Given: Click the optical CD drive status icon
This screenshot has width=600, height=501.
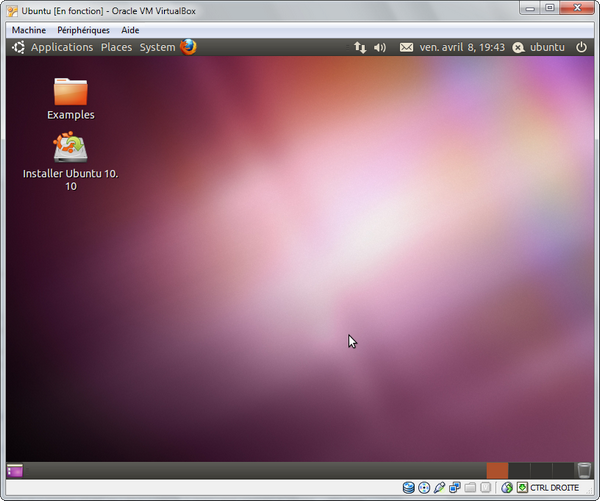Looking at the screenshot, I should click(x=424, y=488).
